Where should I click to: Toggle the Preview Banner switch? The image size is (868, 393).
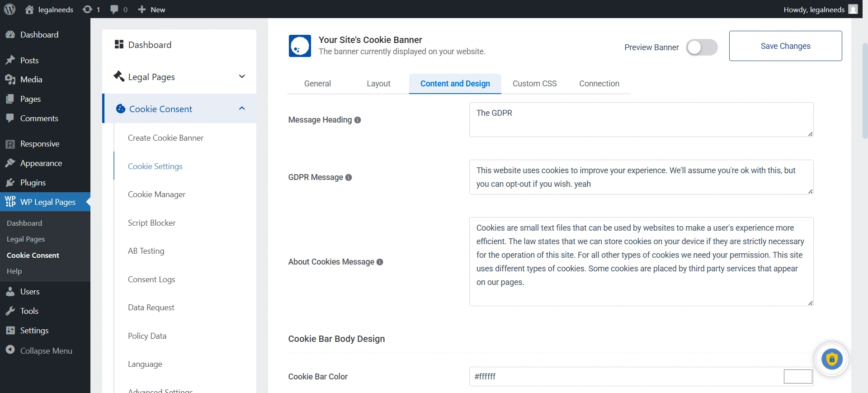tap(701, 47)
